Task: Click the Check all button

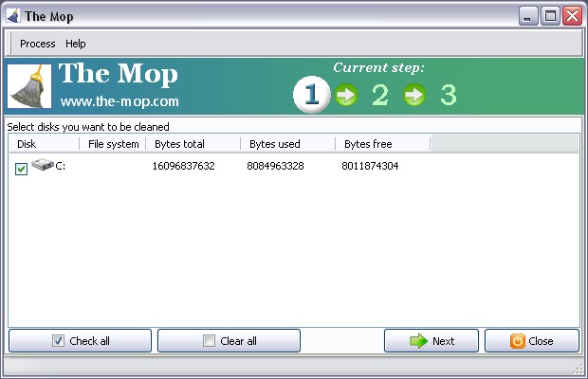Action: (x=81, y=341)
